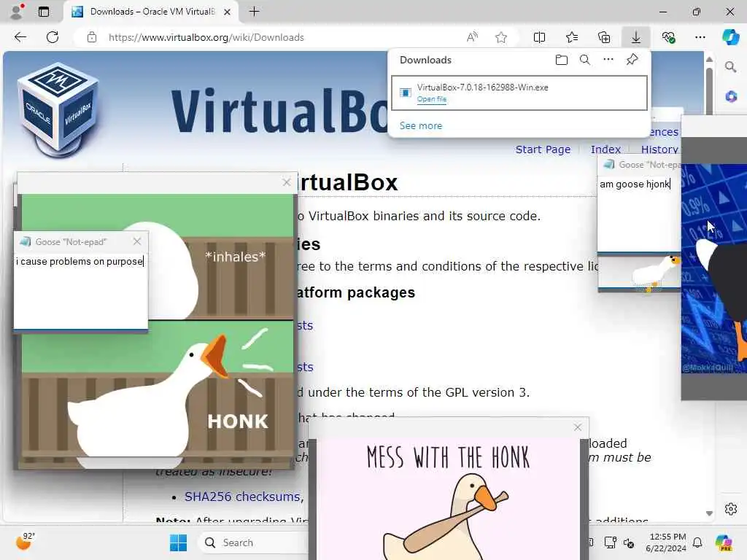Go to the Start Page link
Screen dimensions: 747x560
click(x=543, y=149)
